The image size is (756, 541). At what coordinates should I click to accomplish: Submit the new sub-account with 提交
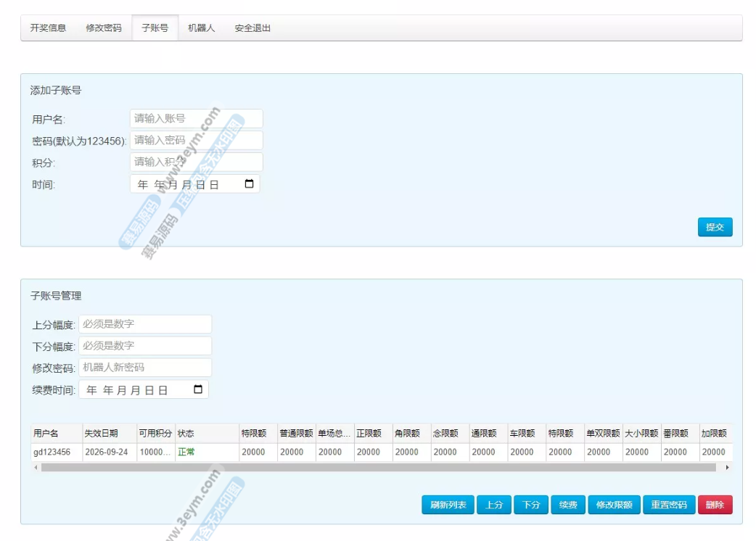click(715, 227)
